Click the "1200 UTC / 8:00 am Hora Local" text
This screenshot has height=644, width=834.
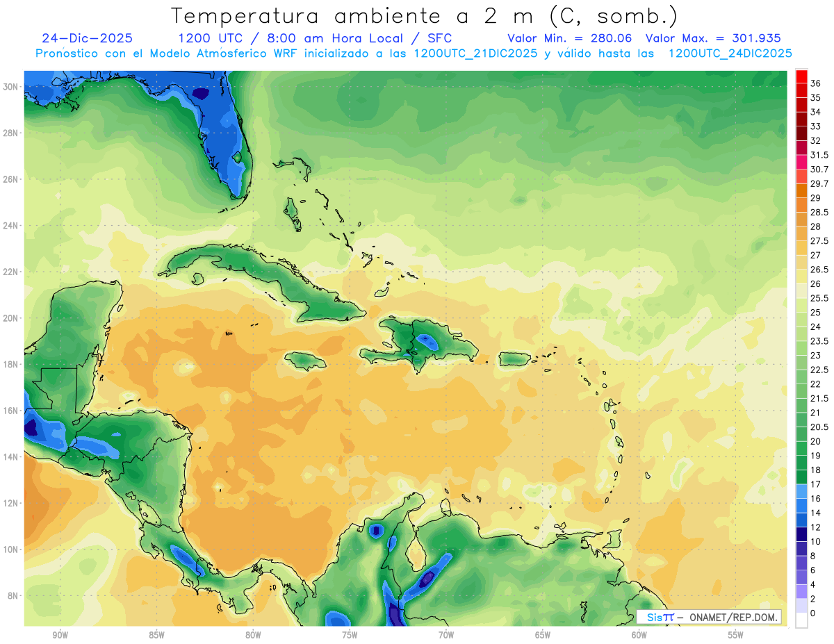291,38
